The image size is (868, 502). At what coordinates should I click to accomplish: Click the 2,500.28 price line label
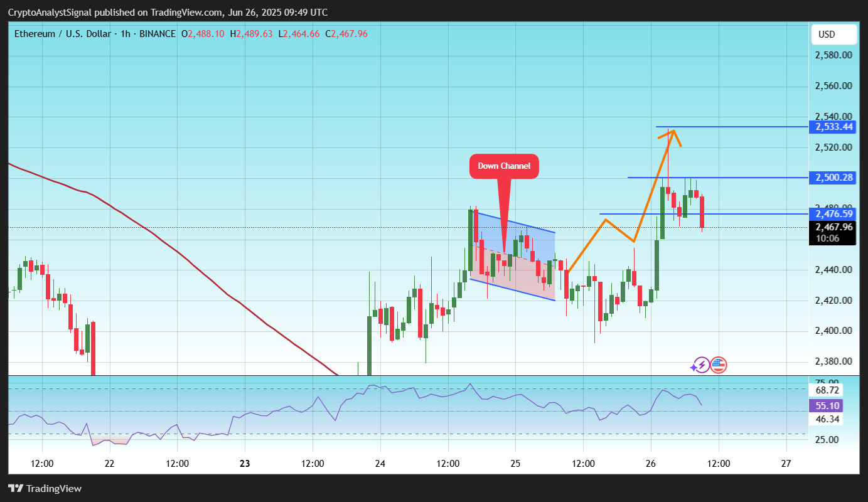point(834,178)
